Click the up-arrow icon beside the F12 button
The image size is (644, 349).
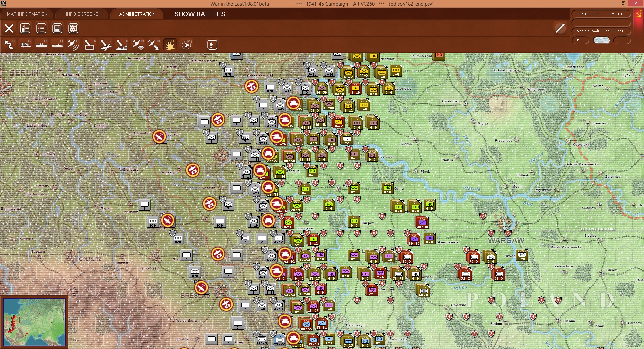point(212,45)
